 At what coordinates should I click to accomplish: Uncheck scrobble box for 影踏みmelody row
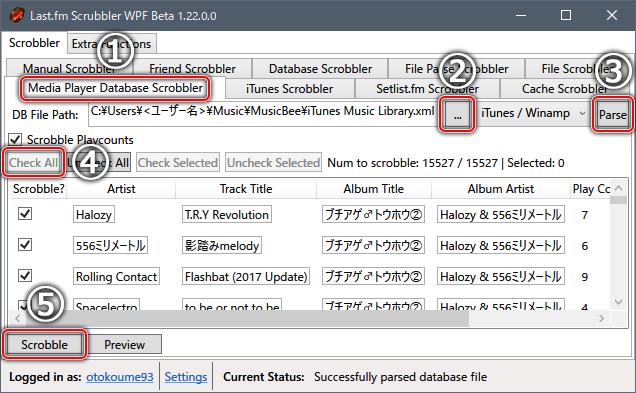tap(25, 245)
